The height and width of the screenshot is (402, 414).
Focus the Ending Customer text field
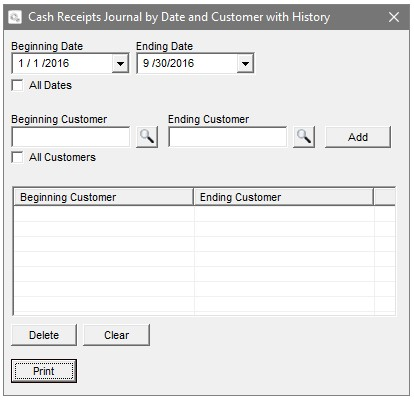click(228, 137)
